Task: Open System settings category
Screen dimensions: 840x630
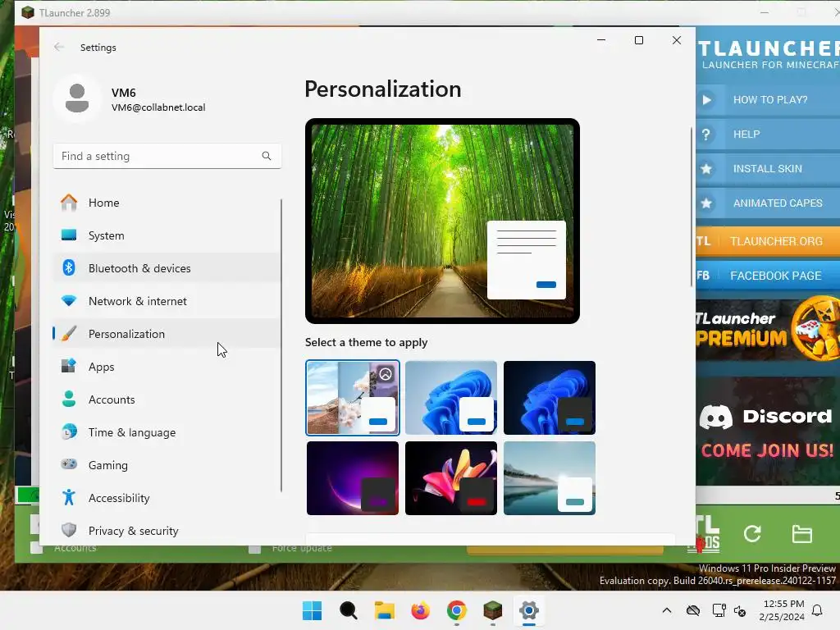Action: [167, 235]
